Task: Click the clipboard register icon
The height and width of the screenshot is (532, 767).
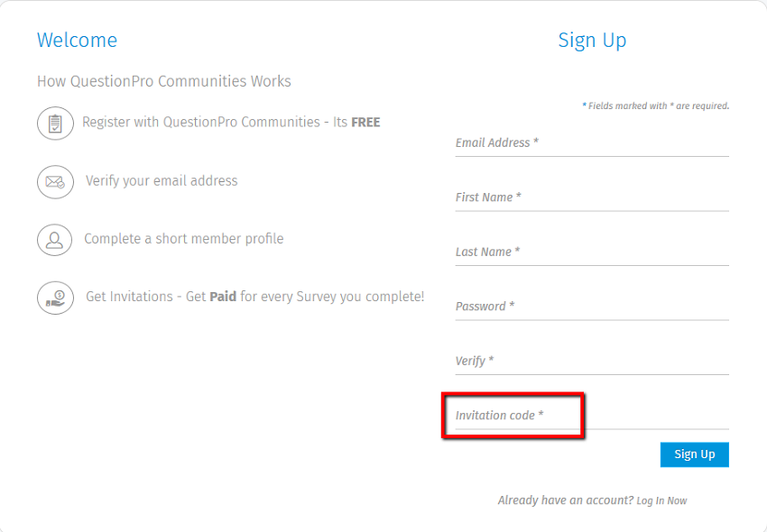Action: click(x=55, y=123)
